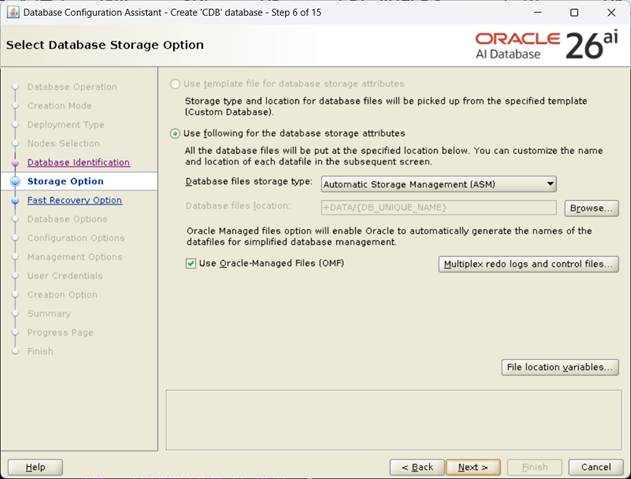Viewport: 631px width, 479px height.
Task: Click the User Credentials step
Action: (65, 276)
